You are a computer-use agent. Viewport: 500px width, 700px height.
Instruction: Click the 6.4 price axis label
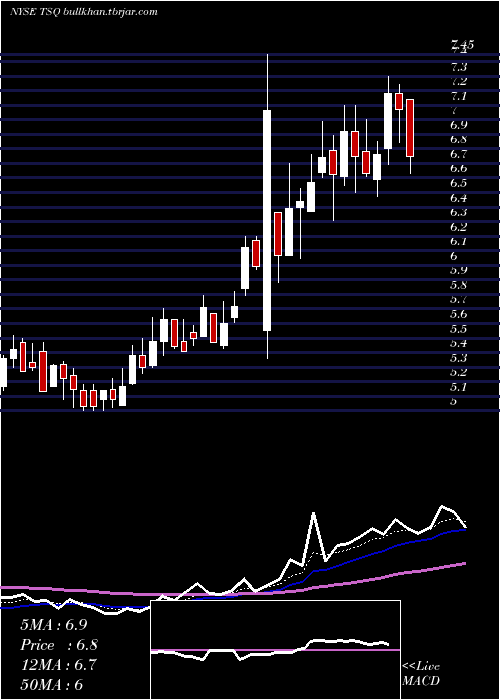[x=459, y=198]
